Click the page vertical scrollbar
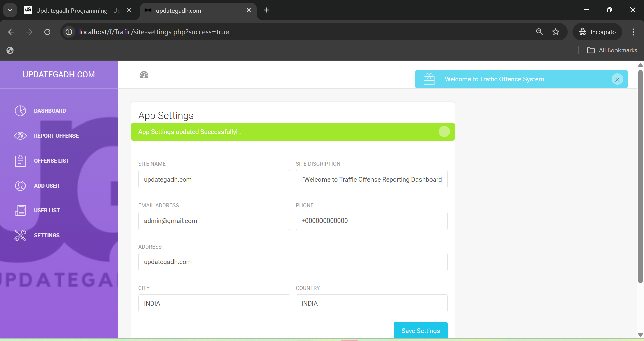Viewport: 644px width, 341px height. [640, 176]
